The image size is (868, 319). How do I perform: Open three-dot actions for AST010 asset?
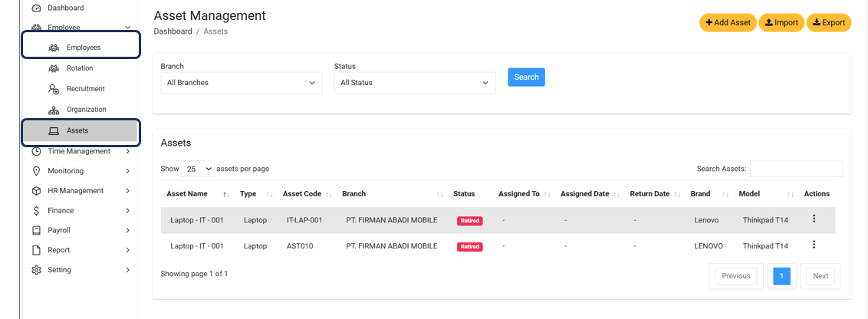coord(814,245)
